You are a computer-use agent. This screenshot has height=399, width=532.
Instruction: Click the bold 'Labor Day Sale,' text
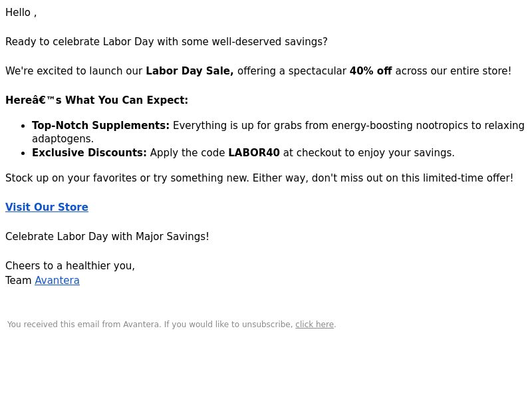[190, 71]
